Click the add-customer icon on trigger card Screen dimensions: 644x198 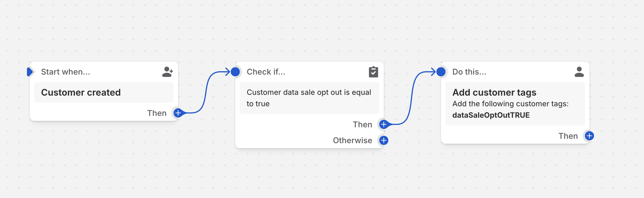167,72
